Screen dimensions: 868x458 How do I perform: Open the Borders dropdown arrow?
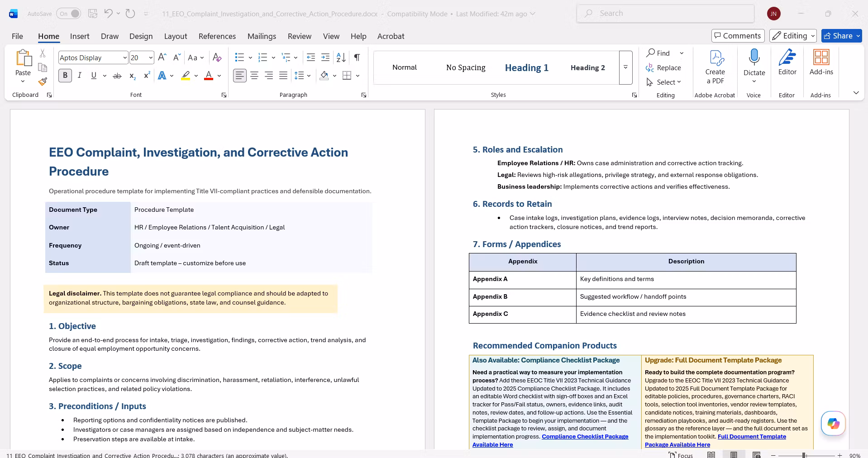point(358,76)
